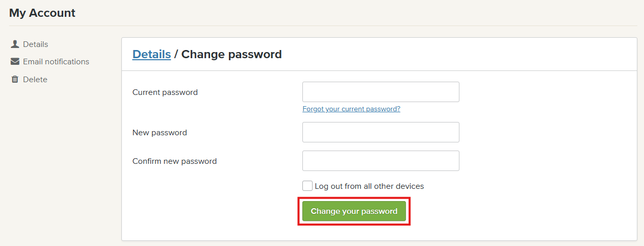
Task: Click the trash can icon for Delete
Action: 15,80
